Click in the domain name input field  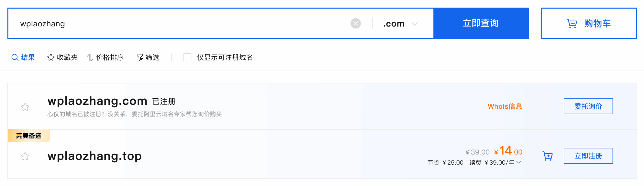pyautogui.click(x=176, y=23)
